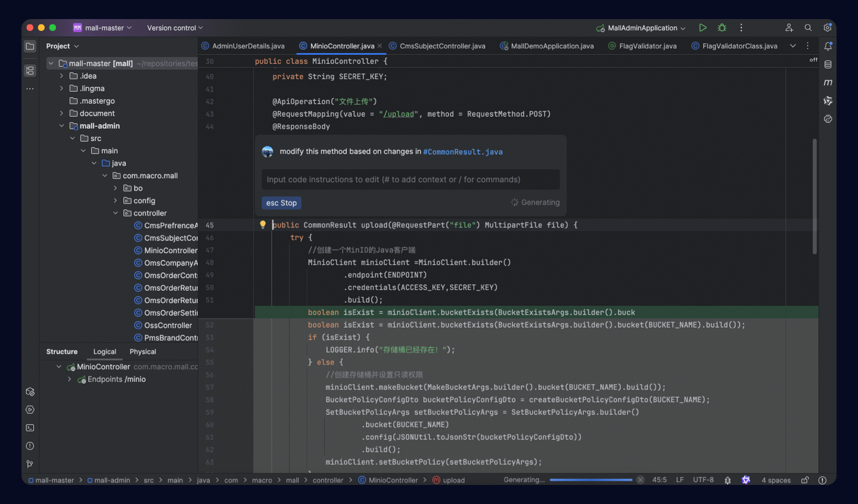This screenshot has width=858, height=504.
Task: Click the MinioController breadcrumb in the navigation bar
Action: (x=388, y=480)
